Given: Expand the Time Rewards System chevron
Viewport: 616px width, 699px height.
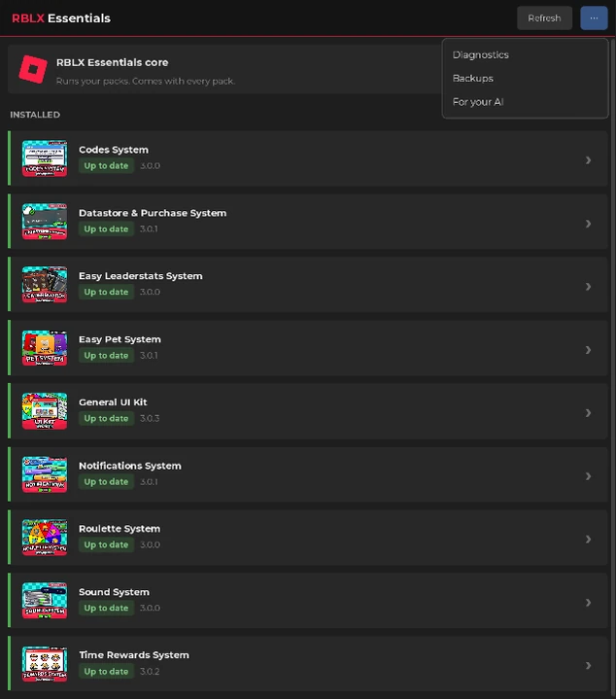Looking at the screenshot, I should point(589,666).
